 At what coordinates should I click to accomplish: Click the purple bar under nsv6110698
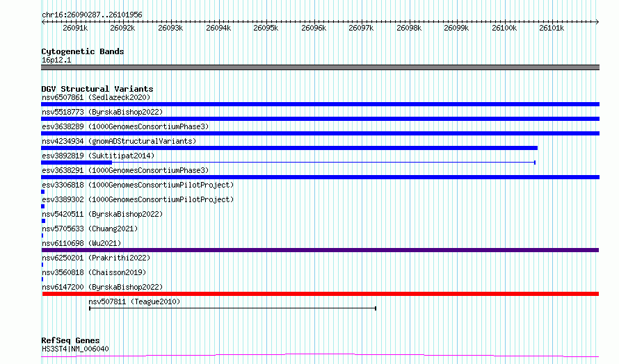pyautogui.click(x=320, y=250)
